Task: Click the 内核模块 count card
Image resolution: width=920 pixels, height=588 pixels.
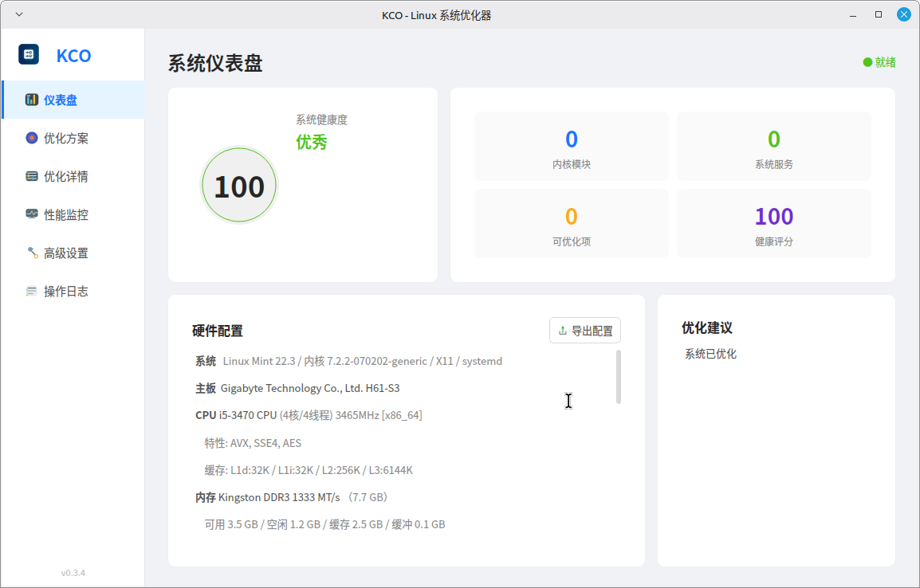Action: click(x=572, y=146)
